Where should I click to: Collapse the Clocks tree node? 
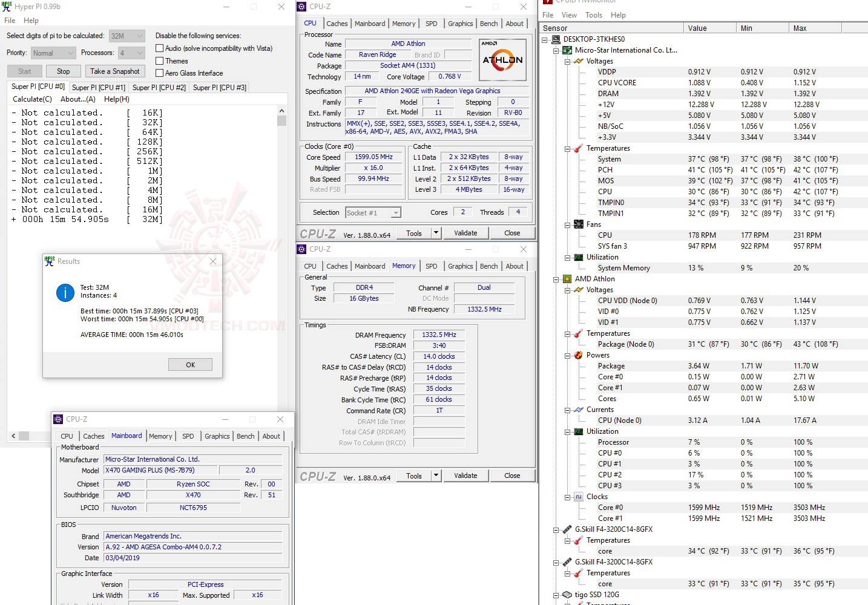coord(568,497)
